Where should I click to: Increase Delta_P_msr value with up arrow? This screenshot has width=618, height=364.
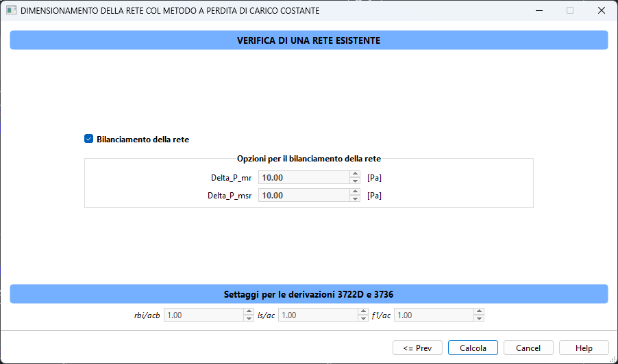click(x=355, y=192)
